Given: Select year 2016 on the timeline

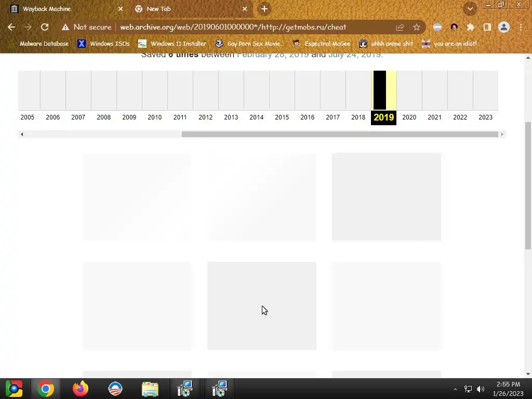Looking at the screenshot, I should tap(307, 117).
